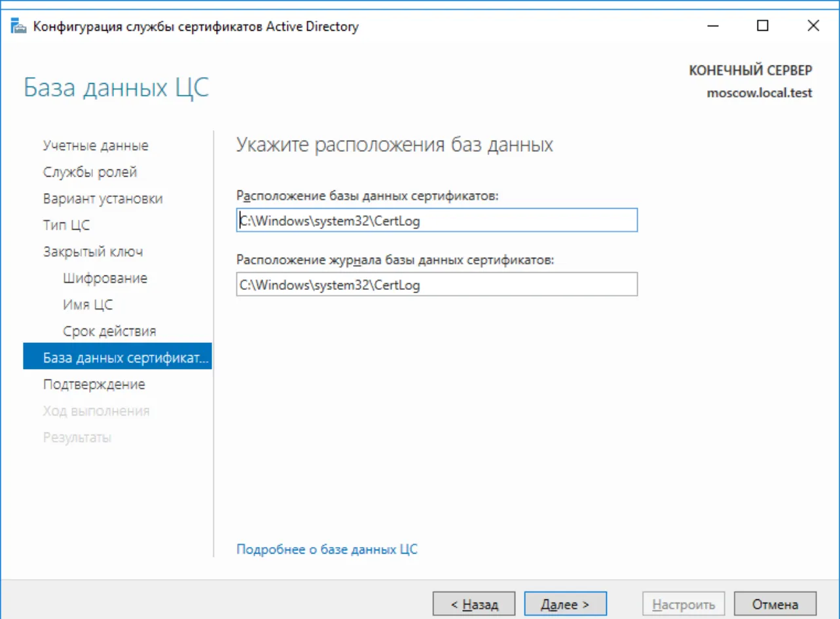Open the Тип ЦС step

[x=67, y=225]
